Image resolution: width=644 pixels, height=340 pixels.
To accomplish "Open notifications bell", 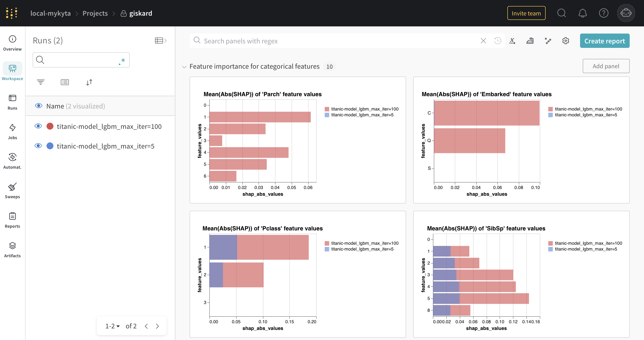I will [x=583, y=13].
